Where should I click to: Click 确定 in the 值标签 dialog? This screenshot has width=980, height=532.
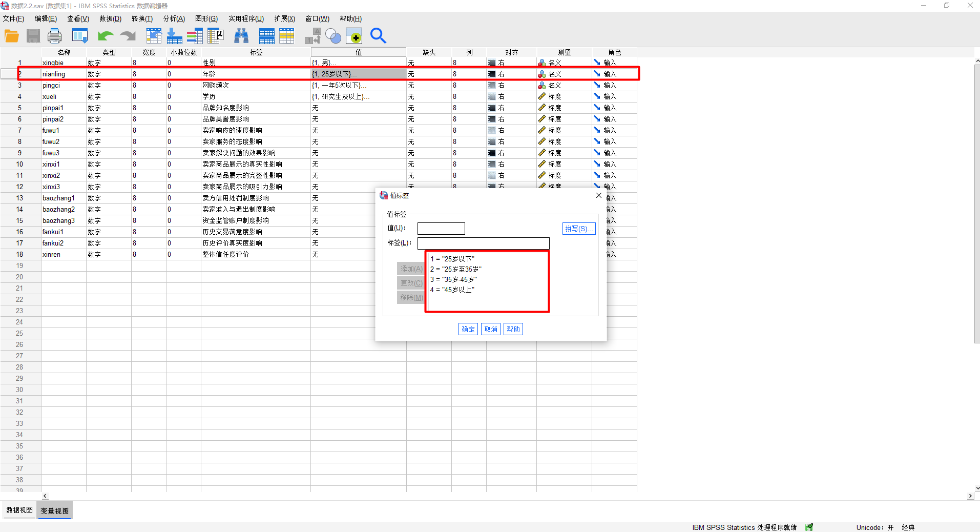(468, 329)
